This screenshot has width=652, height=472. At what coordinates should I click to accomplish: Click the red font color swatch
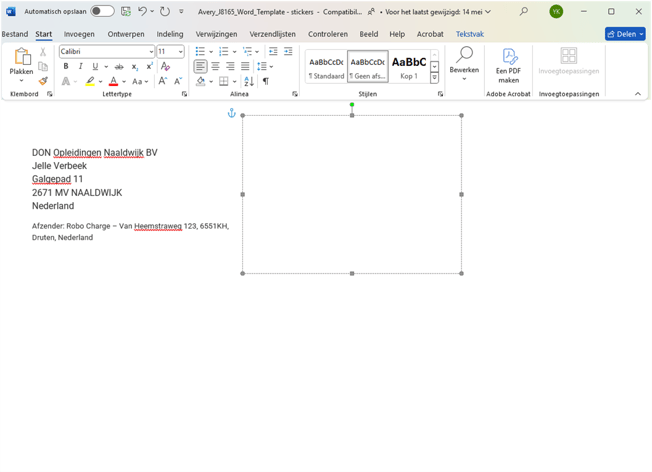(113, 82)
